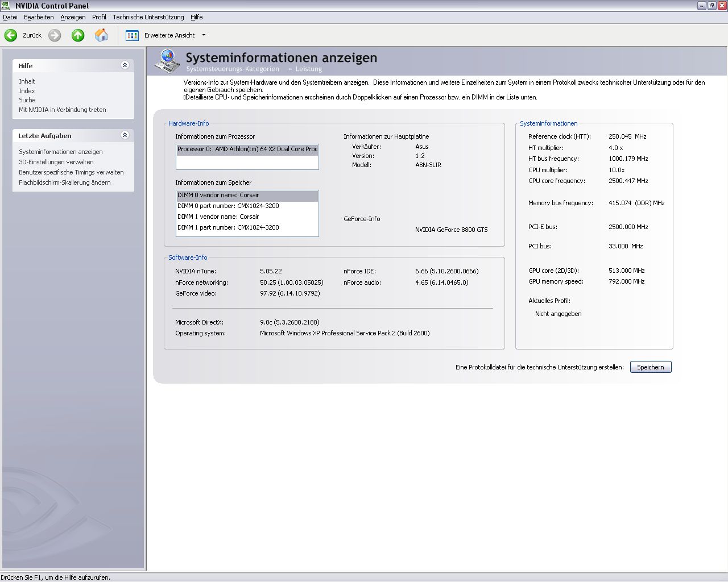Screen dimensions: 728x582
Task: Click the Erweiterte Ansicht view icon
Action: (132, 35)
